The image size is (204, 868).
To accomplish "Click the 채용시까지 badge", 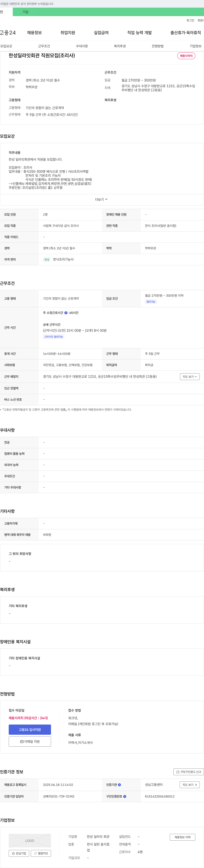I will [x=186, y=56].
